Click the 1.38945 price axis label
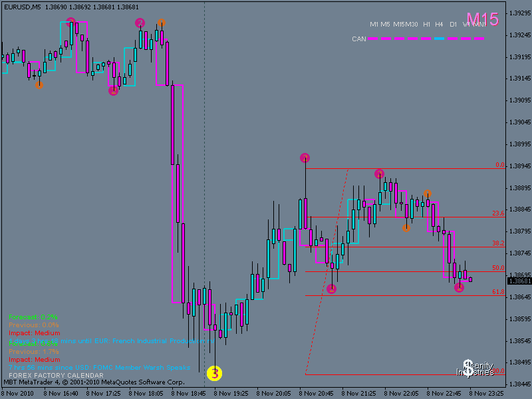Viewport: 532px width, 399px height. tap(520, 166)
